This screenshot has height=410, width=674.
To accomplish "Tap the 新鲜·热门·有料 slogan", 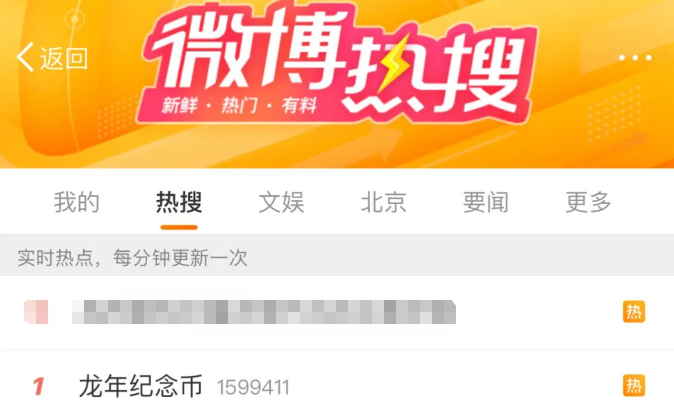I will pyautogui.click(x=239, y=105).
